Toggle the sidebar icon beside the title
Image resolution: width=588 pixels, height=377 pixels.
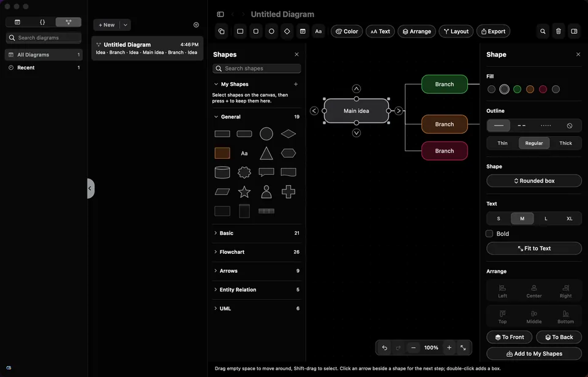coord(221,14)
